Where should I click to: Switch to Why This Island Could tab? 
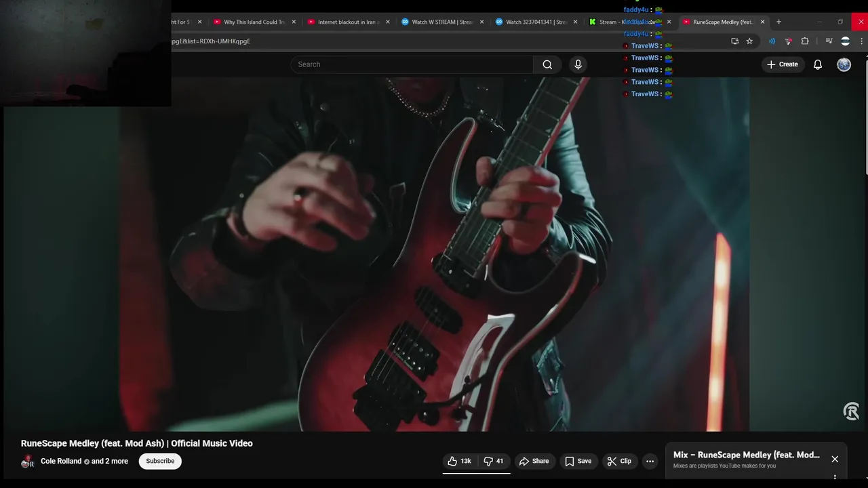[254, 22]
